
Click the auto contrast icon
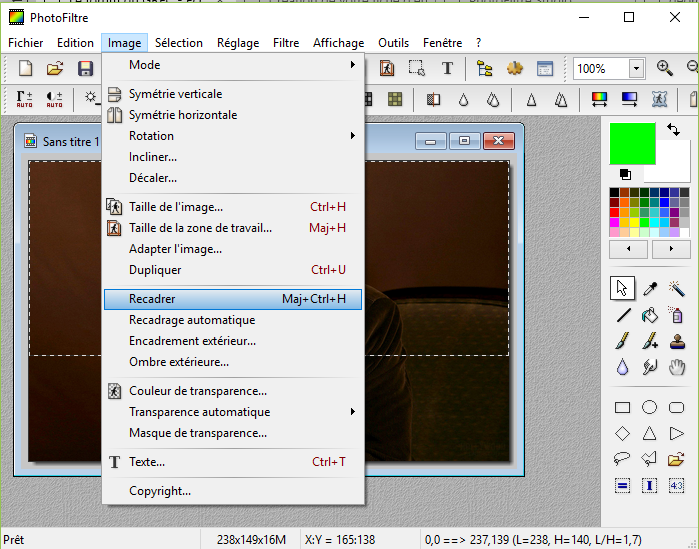click(54, 98)
